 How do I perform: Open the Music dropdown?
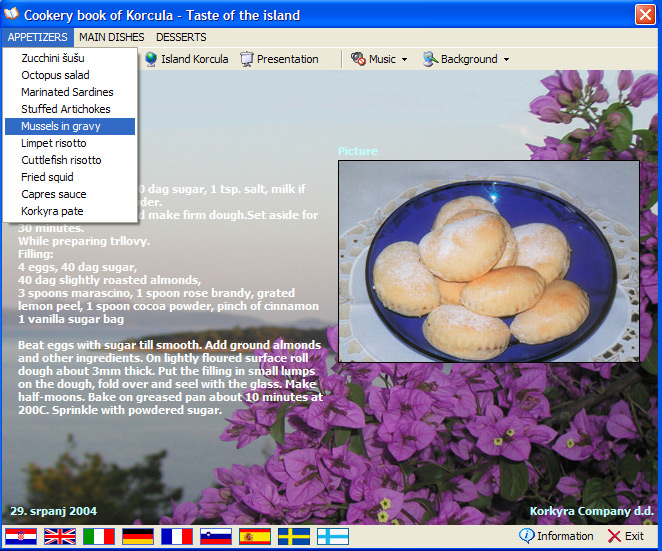379,59
